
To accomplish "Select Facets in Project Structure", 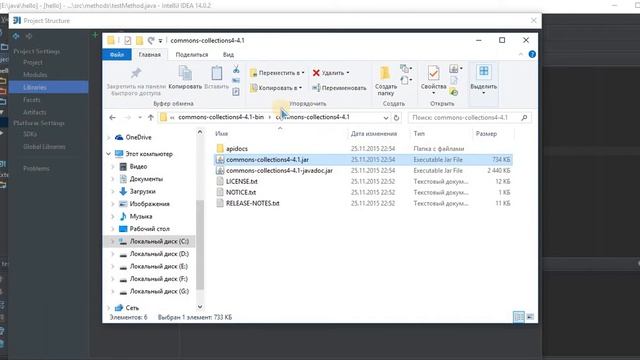I will tap(31, 100).
